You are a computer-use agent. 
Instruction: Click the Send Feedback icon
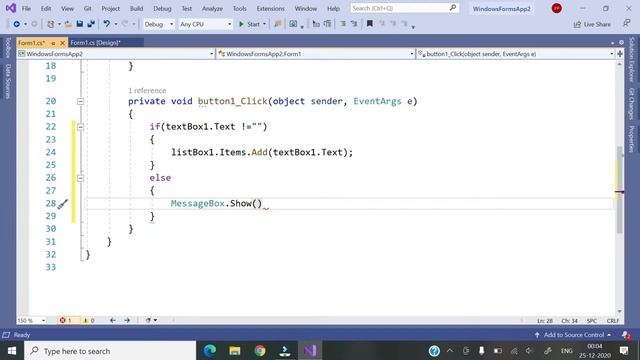[x=627, y=24]
